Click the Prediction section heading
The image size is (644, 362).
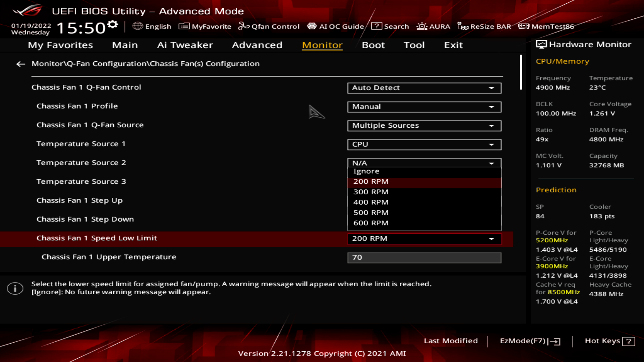point(556,190)
